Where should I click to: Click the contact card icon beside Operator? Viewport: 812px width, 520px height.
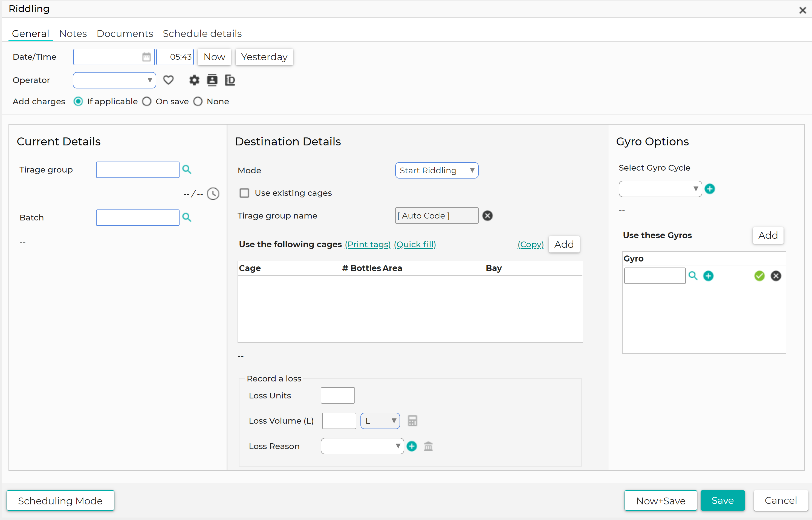point(212,80)
